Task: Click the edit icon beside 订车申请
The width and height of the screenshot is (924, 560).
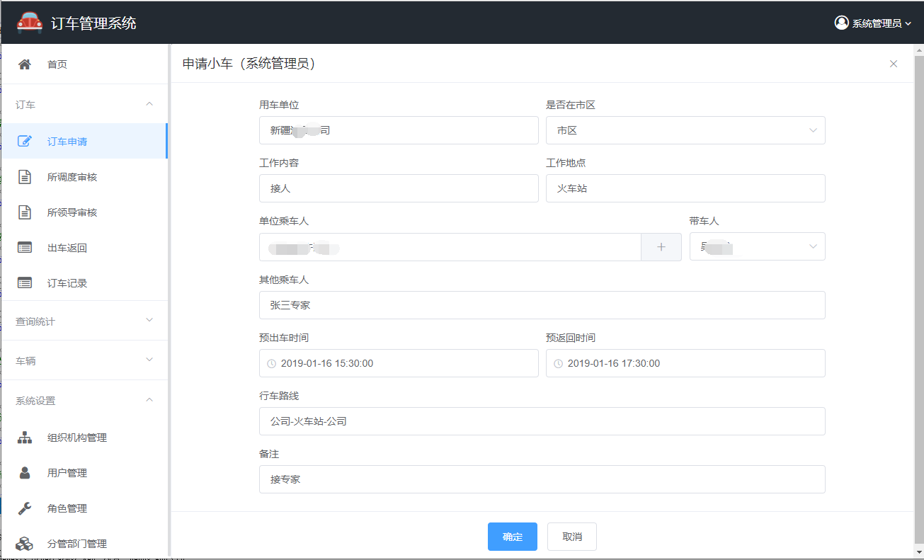Action: point(25,142)
